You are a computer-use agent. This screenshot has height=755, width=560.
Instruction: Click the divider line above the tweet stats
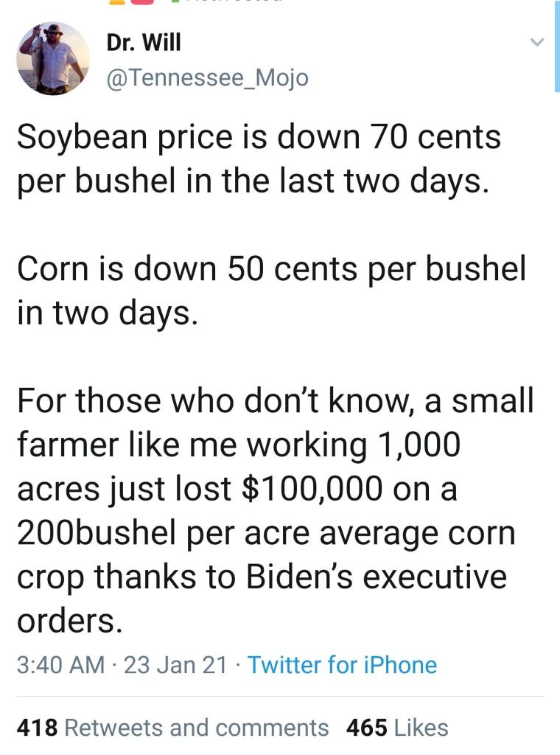pyautogui.click(x=280, y=696)
